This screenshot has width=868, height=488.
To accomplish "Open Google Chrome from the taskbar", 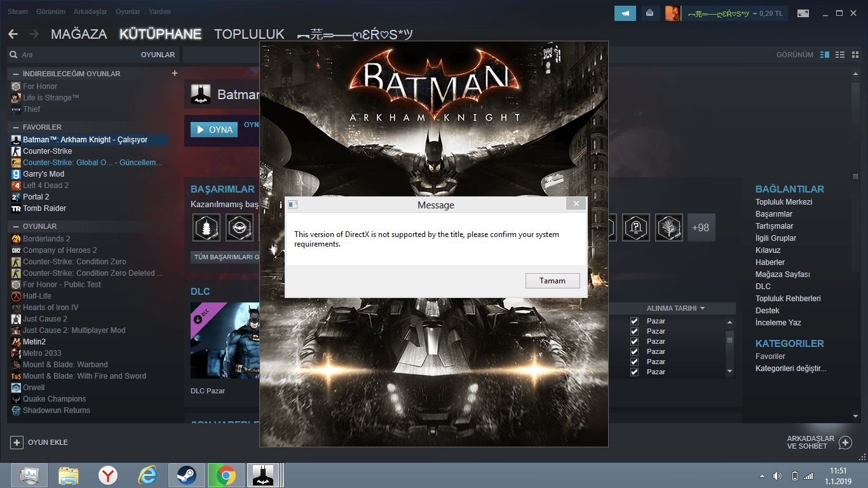I will pyautogui.click(x=226, y=475).
